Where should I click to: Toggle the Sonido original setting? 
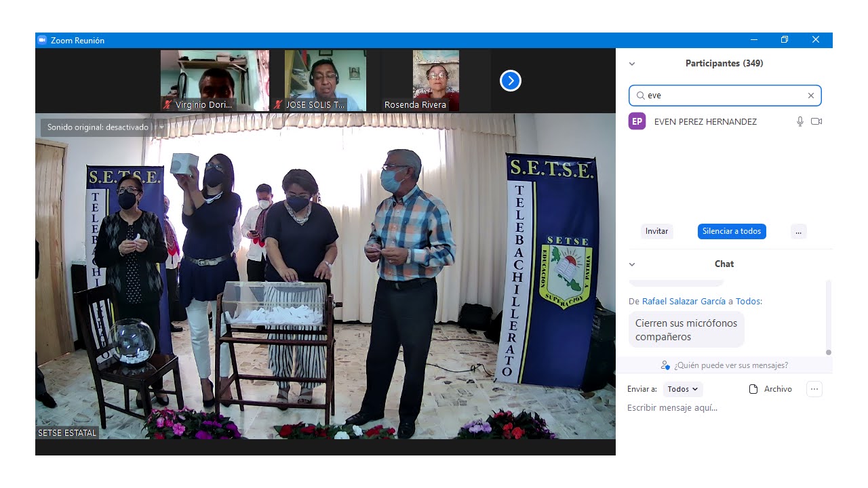pos(98,127)
